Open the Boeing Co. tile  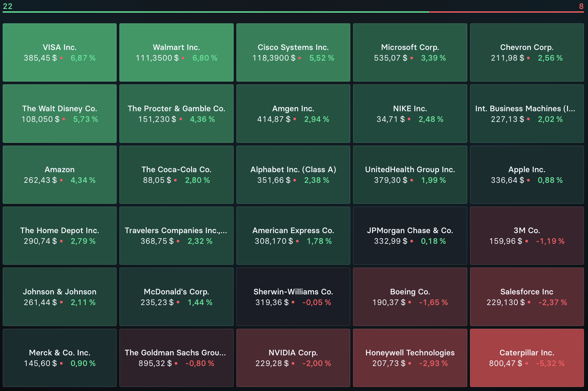click(410, 297)
